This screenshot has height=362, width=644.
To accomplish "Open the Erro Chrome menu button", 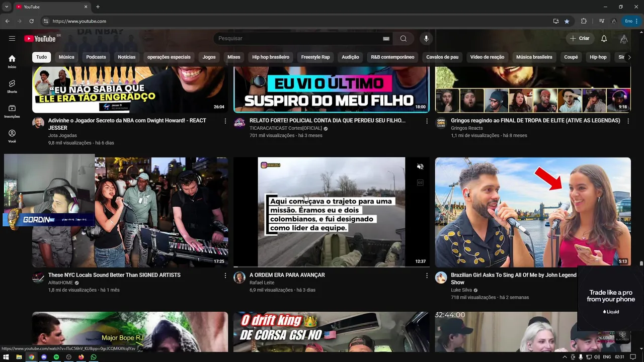I will [632, 21].
